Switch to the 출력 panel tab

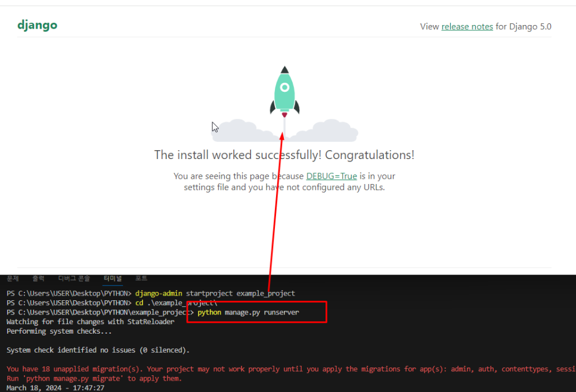(x=38, y=279)
